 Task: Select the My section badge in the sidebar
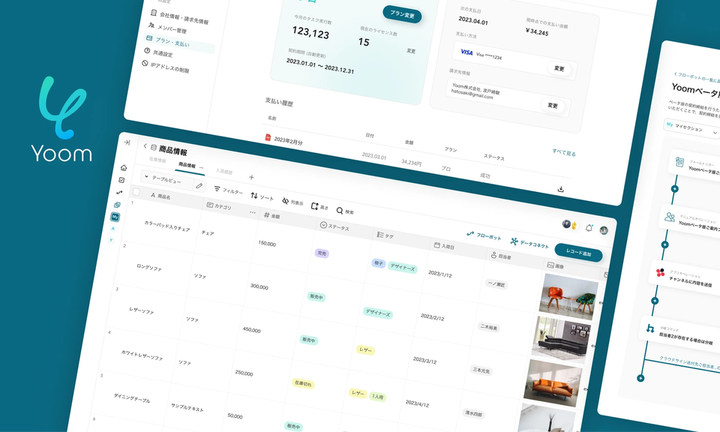tap(115, 217)
